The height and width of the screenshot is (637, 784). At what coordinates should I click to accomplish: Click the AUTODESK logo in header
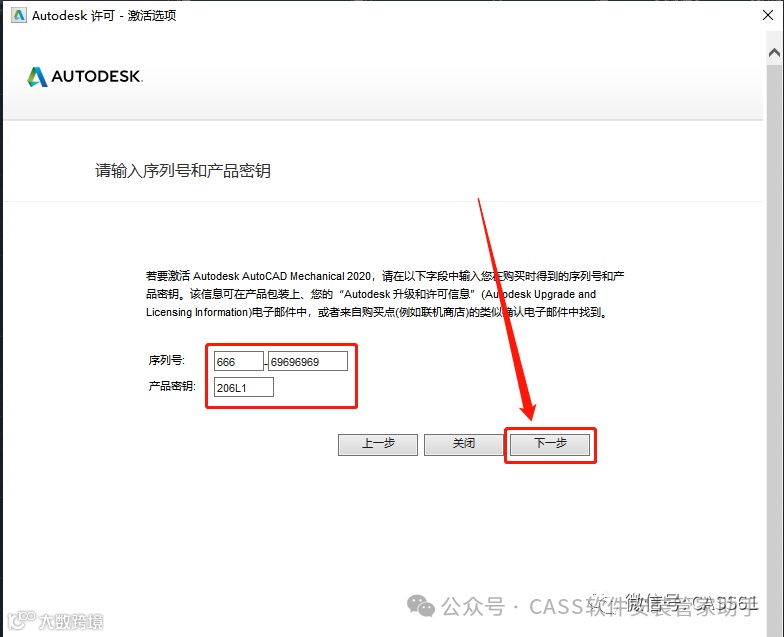coord(85,76)
